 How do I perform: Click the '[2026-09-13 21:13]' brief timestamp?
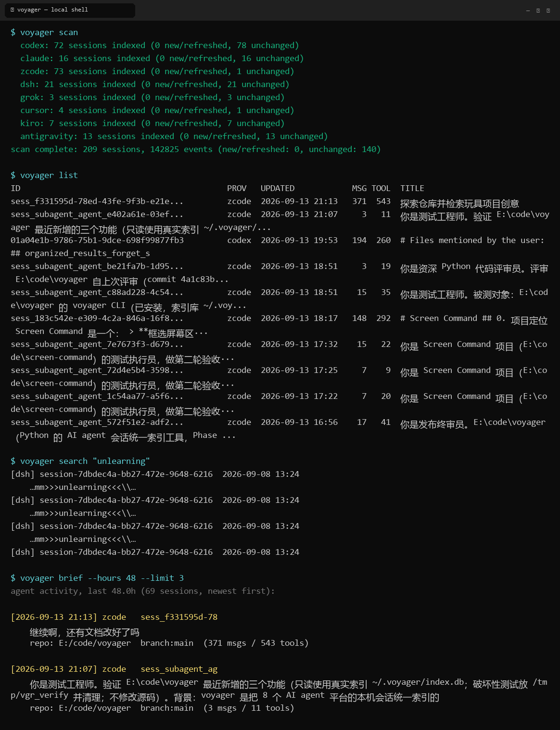tap(54, 617)
